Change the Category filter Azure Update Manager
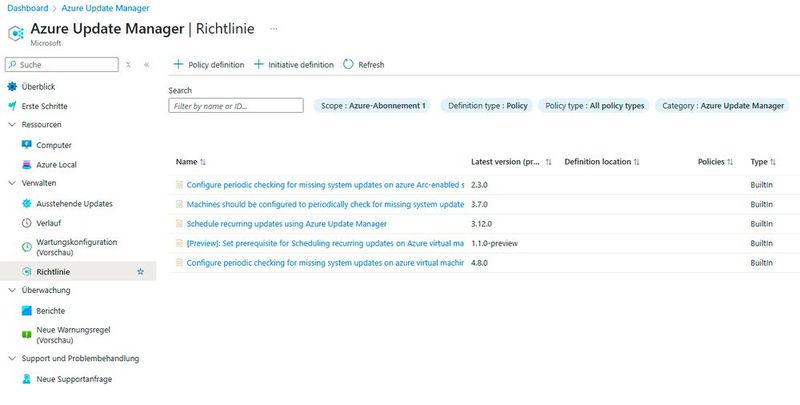 (722, 106)
